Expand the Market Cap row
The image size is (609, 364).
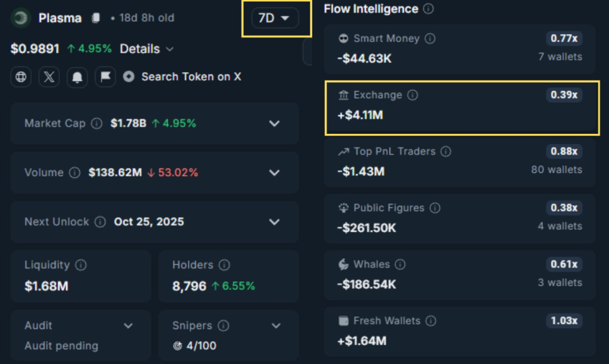click(274, 124)
